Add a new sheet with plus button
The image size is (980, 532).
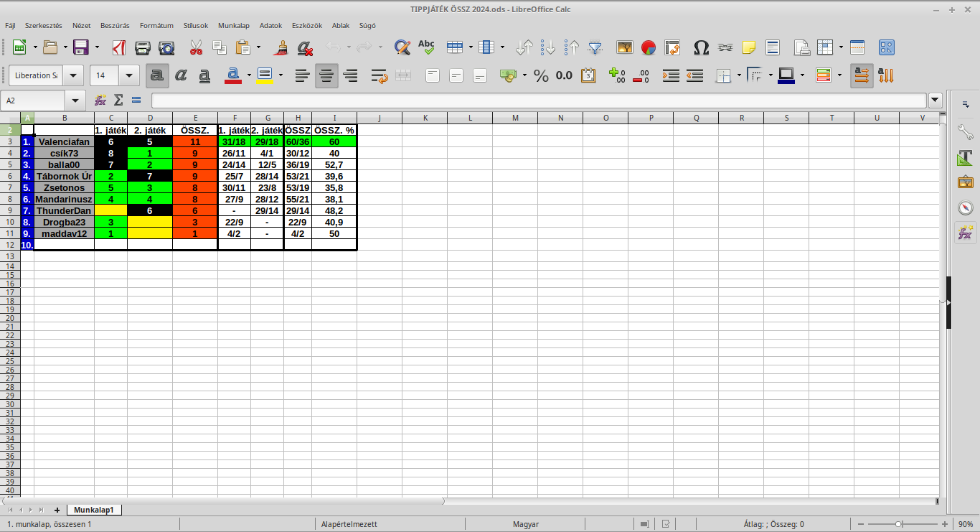tap(57, 510)
